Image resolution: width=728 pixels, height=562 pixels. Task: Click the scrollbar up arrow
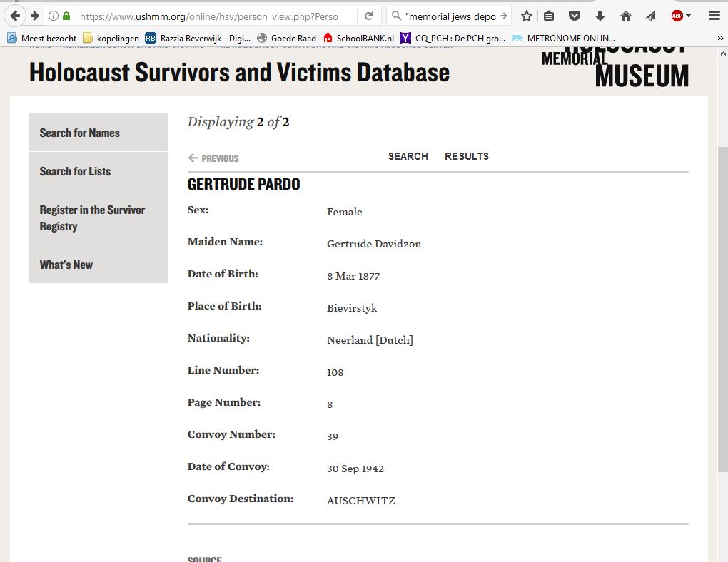[x=723, y=53]
